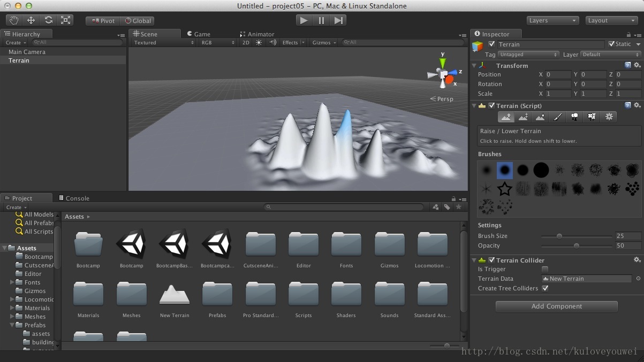Click the Add Component button
This screenshot has height=362, width=644.
tap(557, 306)
